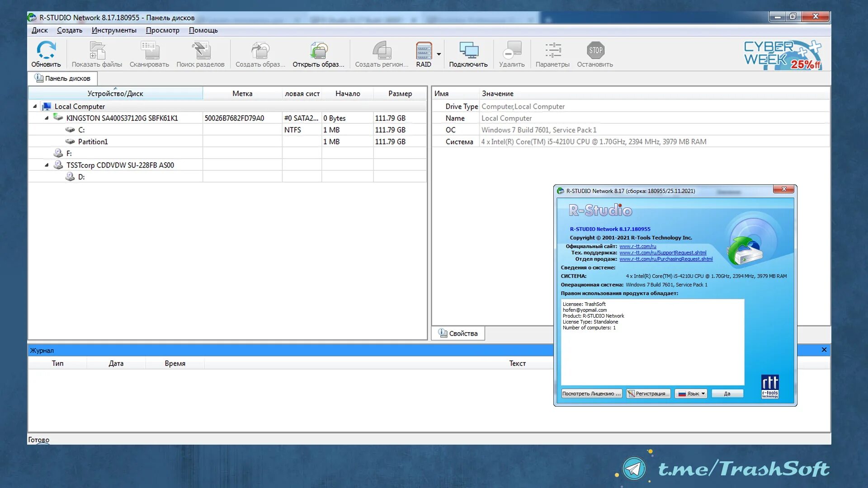868x488 pixels.
Task: Open the Создать menu
Action: click(x=70, y=30)
